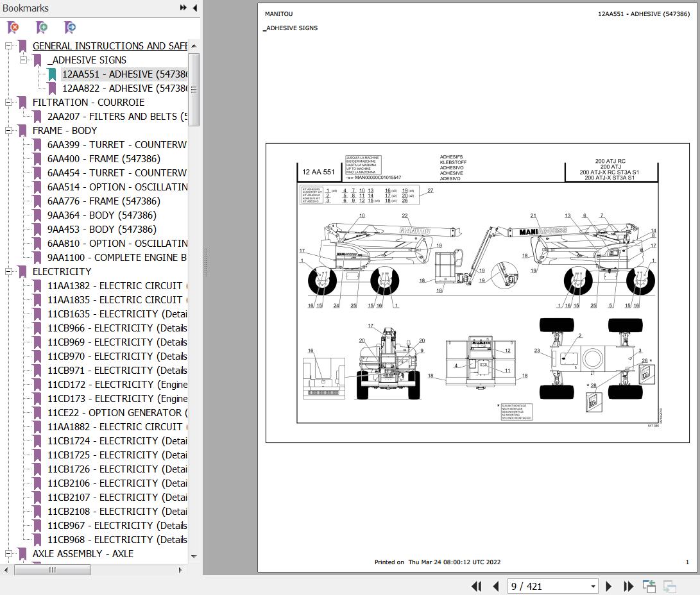Click the go to bookmark icon
The height and width of the screenshot is (595, 700).
click(x=70, y=28)
